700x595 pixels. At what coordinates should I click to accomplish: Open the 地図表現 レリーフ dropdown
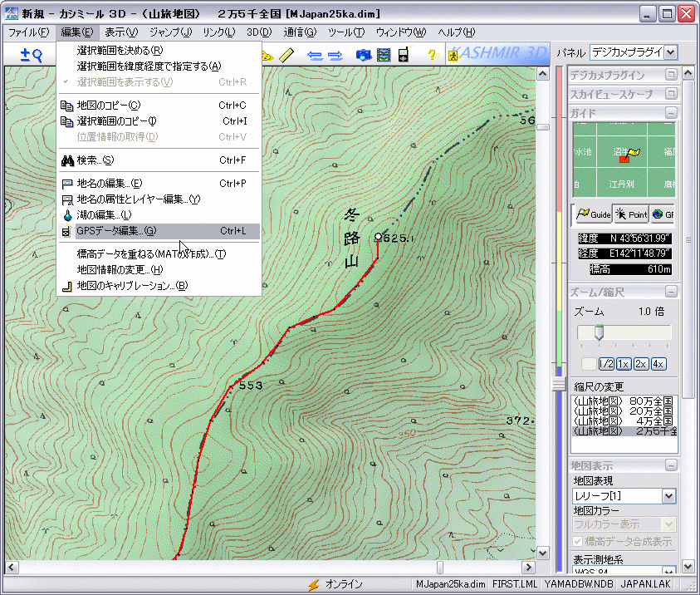[x=668, y=496]
